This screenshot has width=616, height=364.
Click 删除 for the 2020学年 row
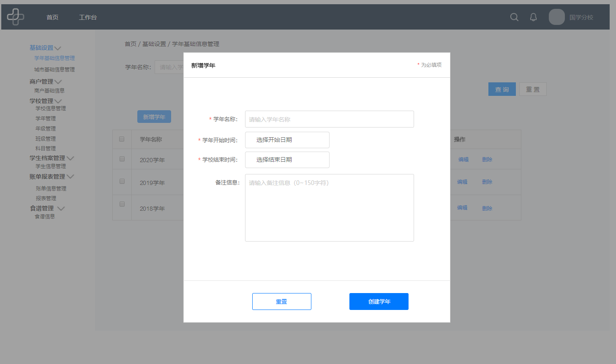pyautogui.click(x=487, y=160)
